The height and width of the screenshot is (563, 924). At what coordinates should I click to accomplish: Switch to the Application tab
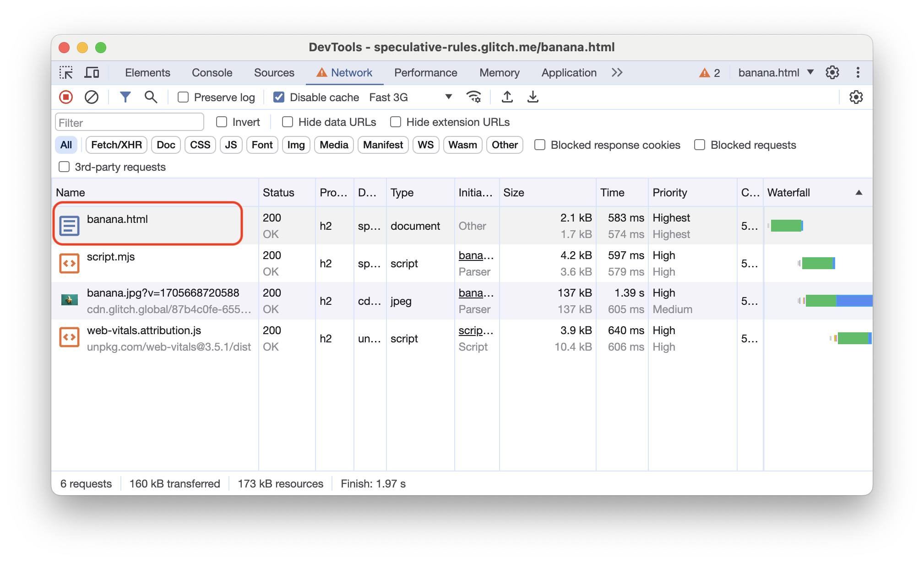(x=569, y=72)
